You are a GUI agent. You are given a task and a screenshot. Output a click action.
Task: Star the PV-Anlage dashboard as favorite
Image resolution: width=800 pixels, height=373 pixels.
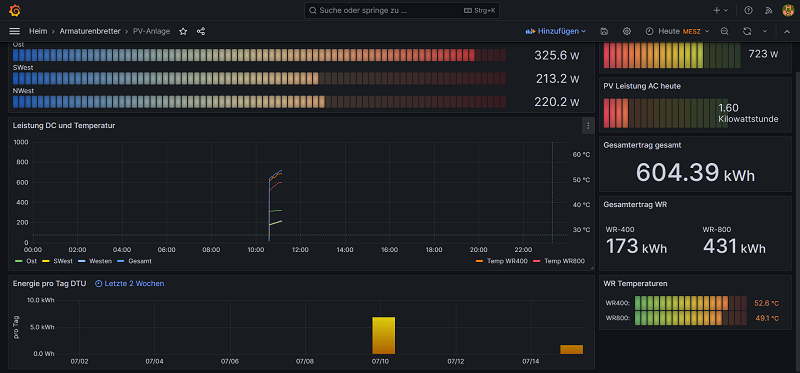tap(183, 31)
